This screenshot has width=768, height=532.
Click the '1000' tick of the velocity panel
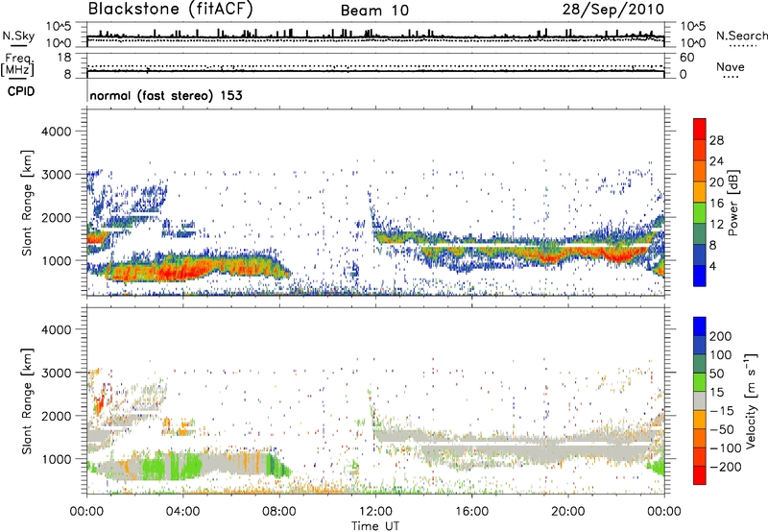(56, 459)
